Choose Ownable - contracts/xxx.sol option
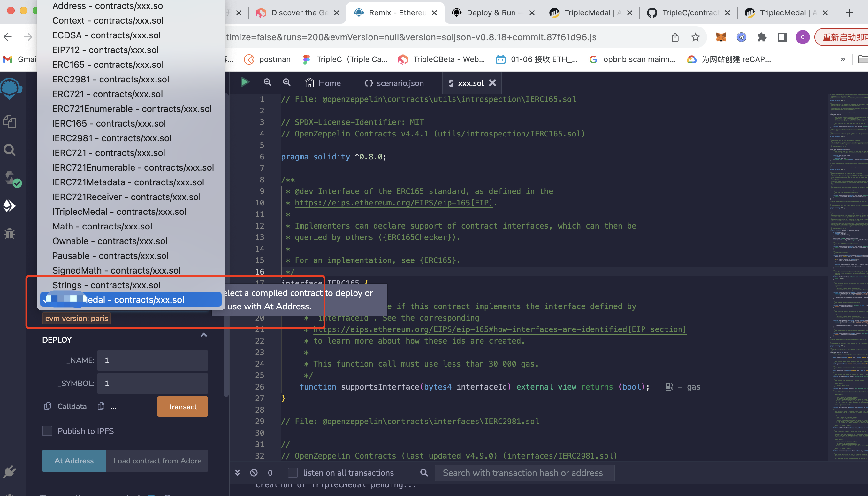 pyautogui.click(x=110, y=241)
